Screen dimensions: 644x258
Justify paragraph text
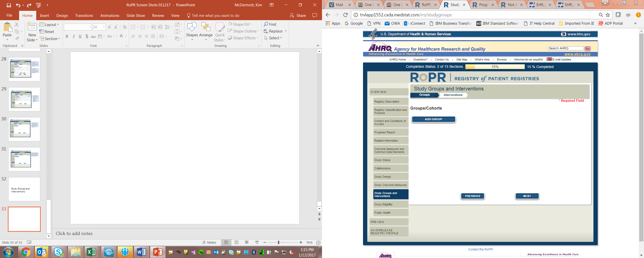pos(153,36)
